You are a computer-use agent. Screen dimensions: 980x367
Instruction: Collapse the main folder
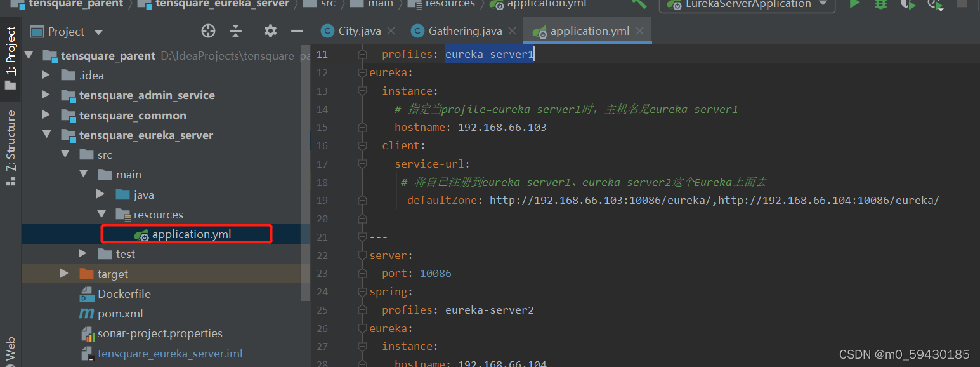coord(82,175)
